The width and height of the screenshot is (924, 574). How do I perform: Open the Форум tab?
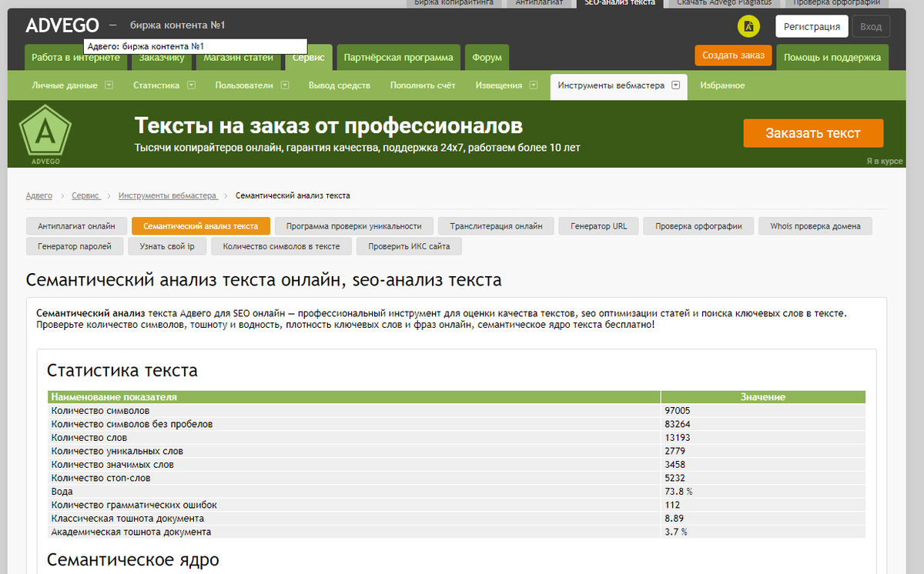[x=487, y=58]
